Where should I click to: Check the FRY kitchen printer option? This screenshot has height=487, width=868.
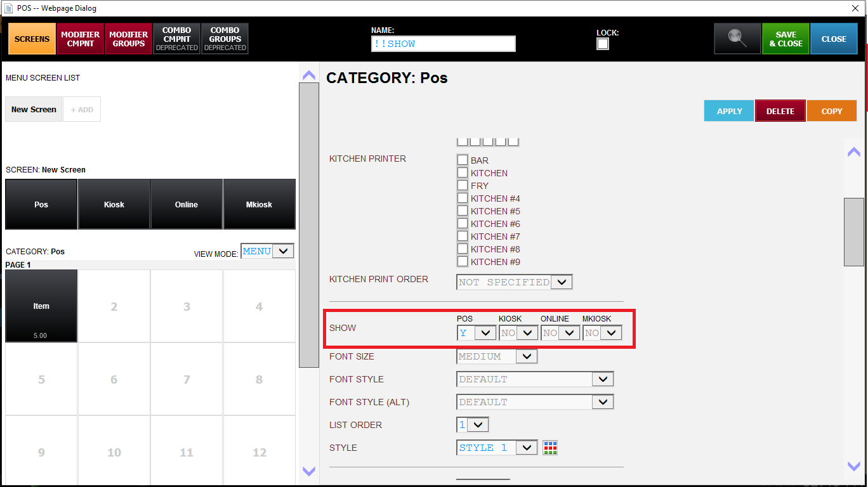[x=463, y=186]
